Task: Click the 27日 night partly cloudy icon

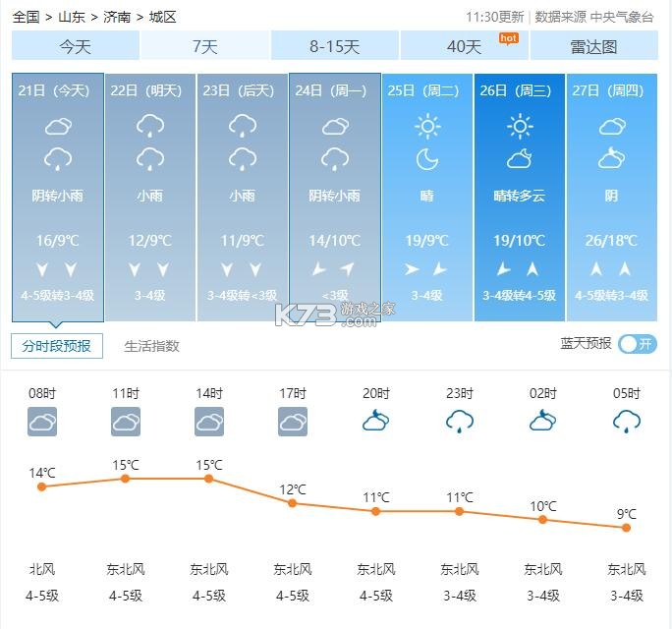Action: click(x=611, y=157)
